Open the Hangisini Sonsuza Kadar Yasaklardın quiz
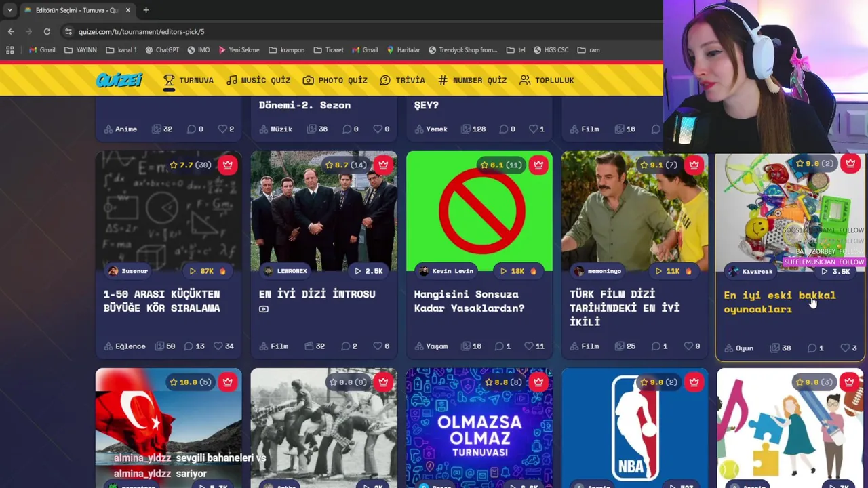Screen dimensions: 868x488 click(469, 301)
